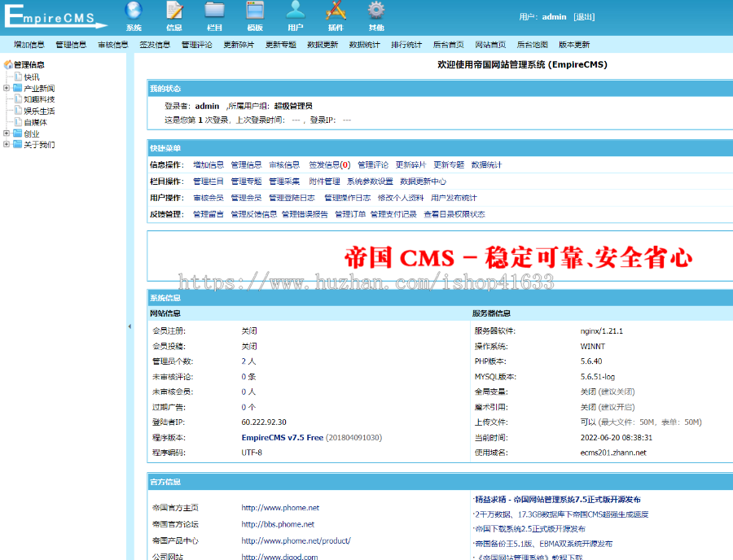Click the 管理信息 home icon in sidebar
Image resolution: width=733 pixels, height=560 pixels.
coord(8,64)
